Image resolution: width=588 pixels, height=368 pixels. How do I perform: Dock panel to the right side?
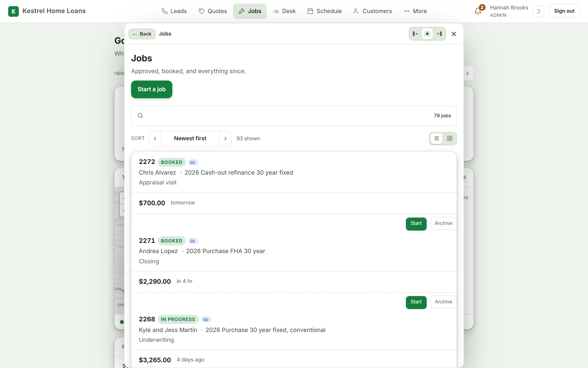click(439, 34)
